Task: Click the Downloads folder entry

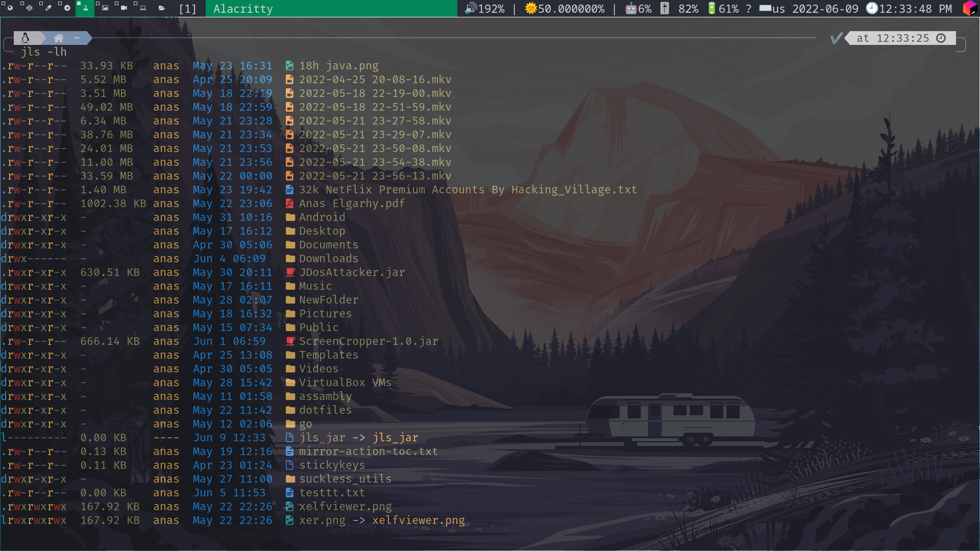Action: (328, 259)
